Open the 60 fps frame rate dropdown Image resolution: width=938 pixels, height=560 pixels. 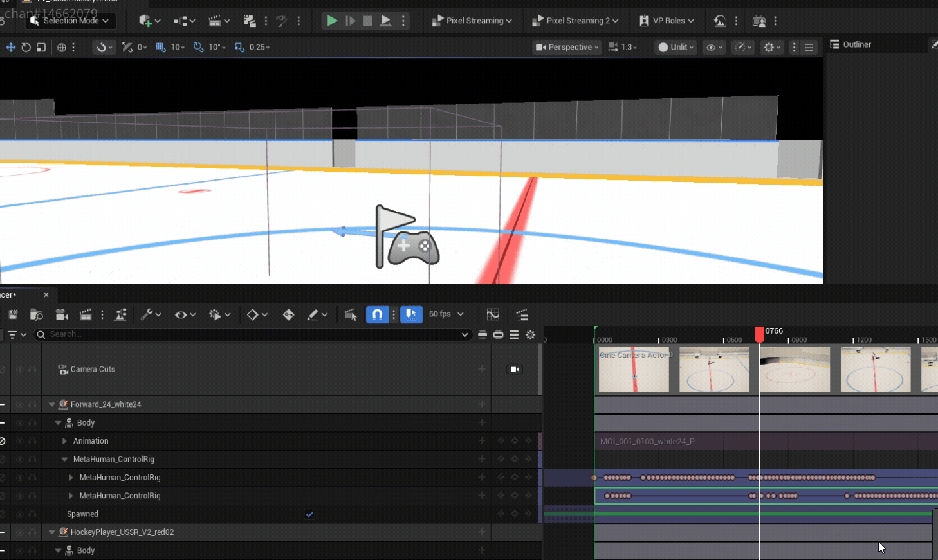tap(446, 314)
